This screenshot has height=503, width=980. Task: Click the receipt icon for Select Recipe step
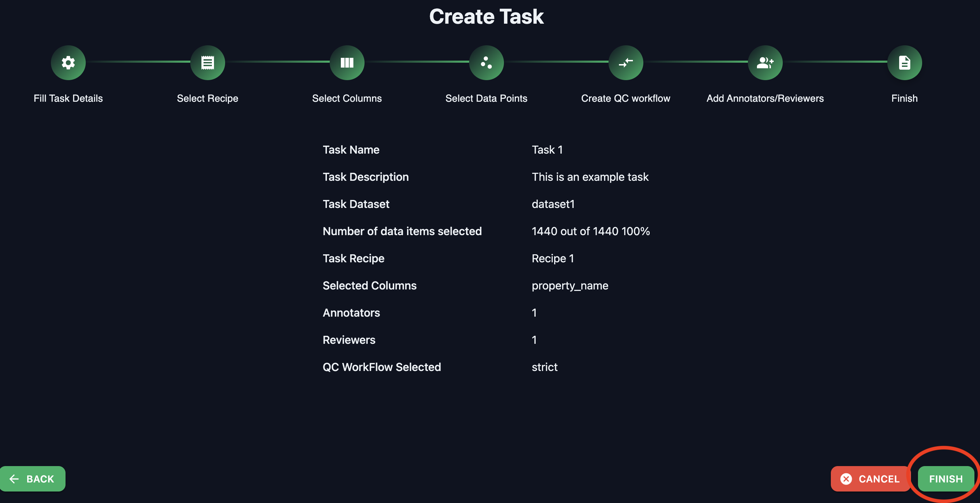(208, 63)
